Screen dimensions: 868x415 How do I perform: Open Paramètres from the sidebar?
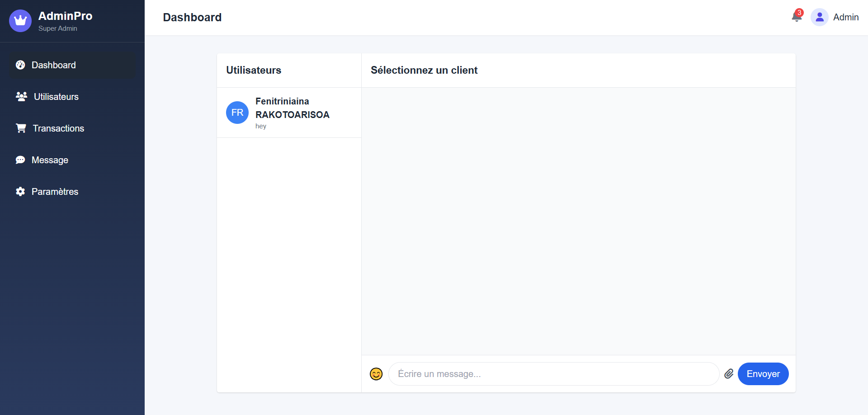55,192
